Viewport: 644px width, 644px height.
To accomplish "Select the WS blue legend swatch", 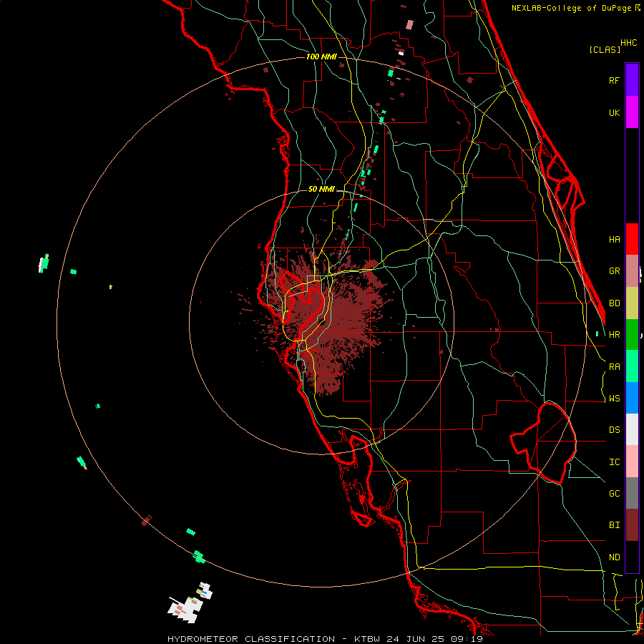I will 632,398.
